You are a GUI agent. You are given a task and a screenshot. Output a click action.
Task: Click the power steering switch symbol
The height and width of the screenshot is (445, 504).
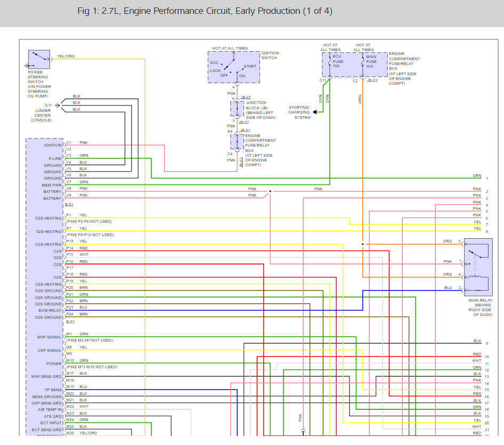39,59
